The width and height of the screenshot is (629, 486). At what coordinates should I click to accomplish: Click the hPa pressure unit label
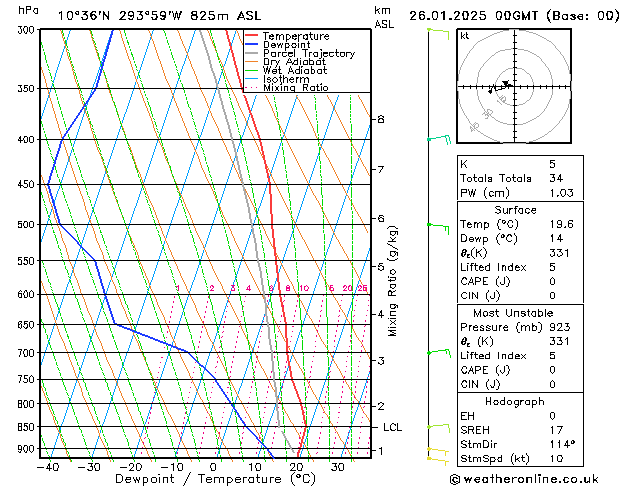pos(28,10)
